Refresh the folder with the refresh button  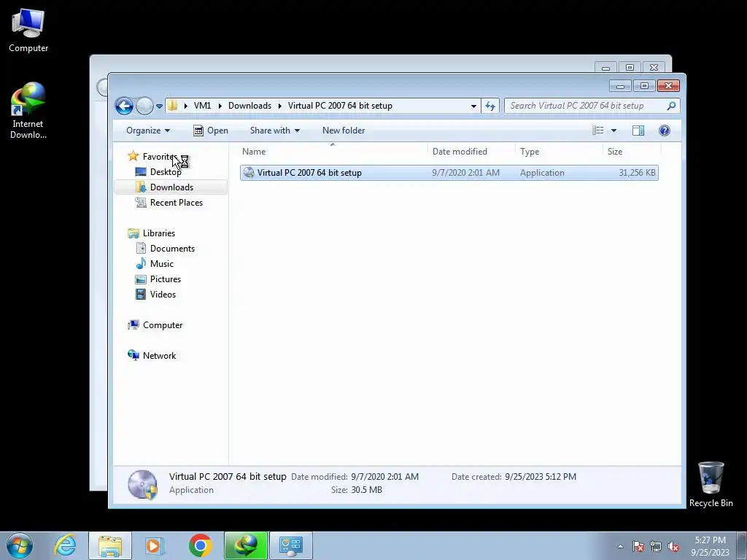490,106
